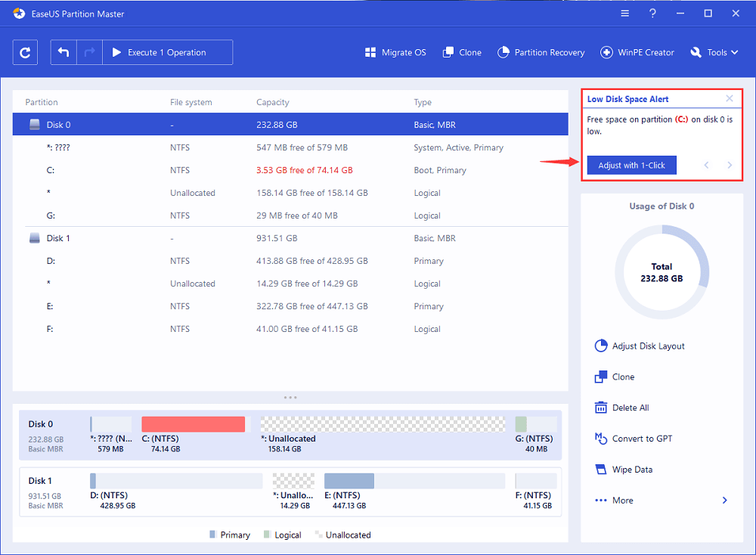Select the Disk 0 row in the partition list
Screen dimensions: 756x555
[x=290, y=125]
